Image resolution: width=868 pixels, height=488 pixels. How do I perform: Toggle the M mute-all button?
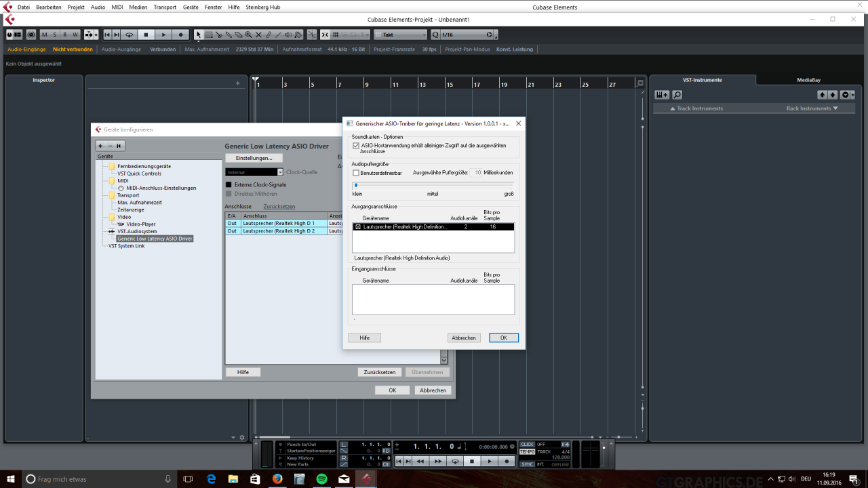(x=45, y=35)
